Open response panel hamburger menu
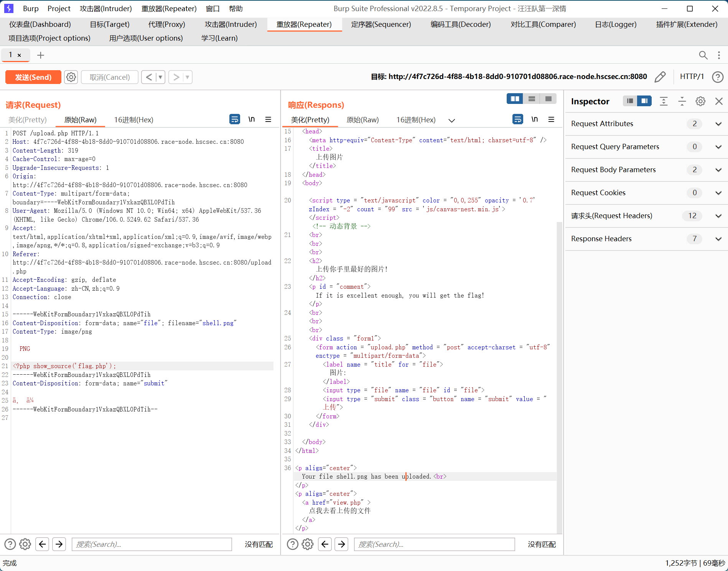 point(551,119)
